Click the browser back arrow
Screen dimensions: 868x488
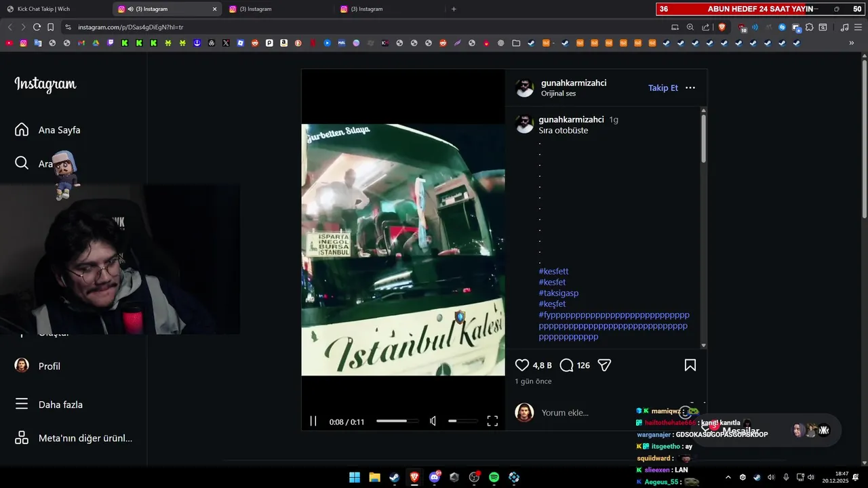pos(9,27)
